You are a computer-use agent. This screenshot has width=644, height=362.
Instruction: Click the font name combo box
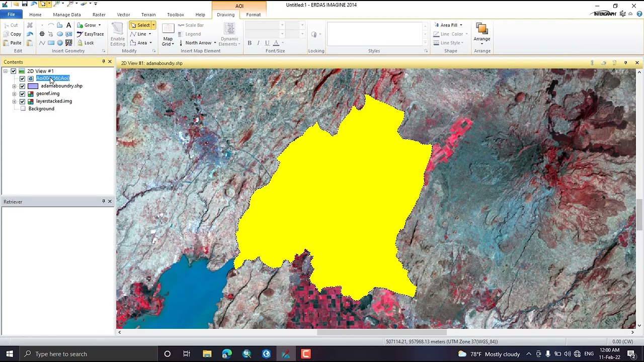coord(266,25)
